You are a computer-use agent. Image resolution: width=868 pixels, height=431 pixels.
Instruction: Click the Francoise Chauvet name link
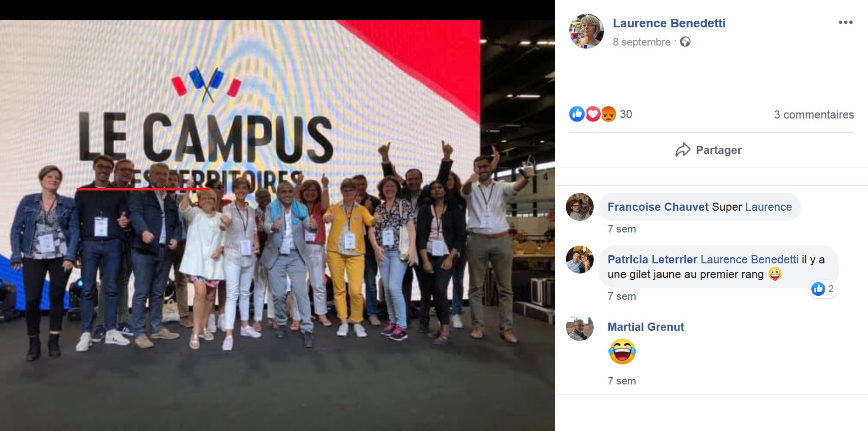pyautogui.click(x=658, y=207)
